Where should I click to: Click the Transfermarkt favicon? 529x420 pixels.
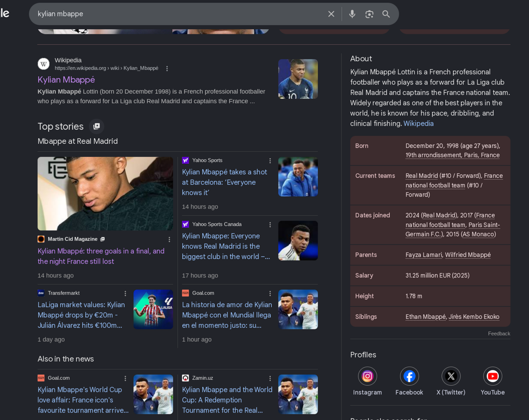[x=41, y=293]
